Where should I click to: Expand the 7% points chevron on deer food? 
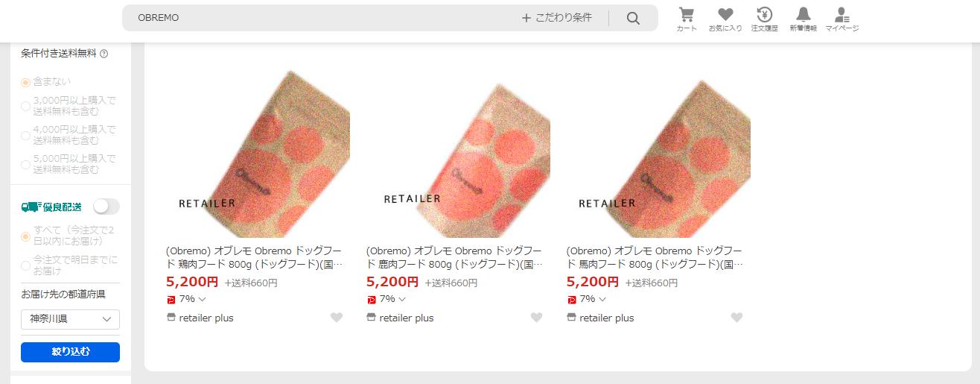[x=403, y=299]
